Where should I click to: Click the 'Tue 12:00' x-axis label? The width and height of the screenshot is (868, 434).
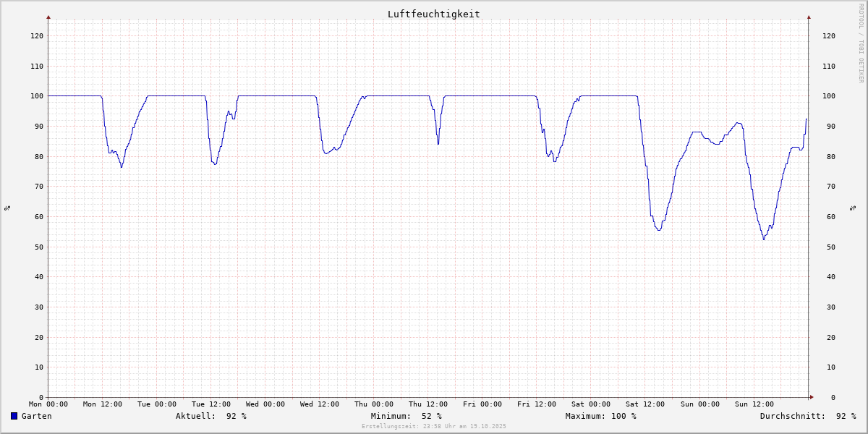[x=211, y=404]
